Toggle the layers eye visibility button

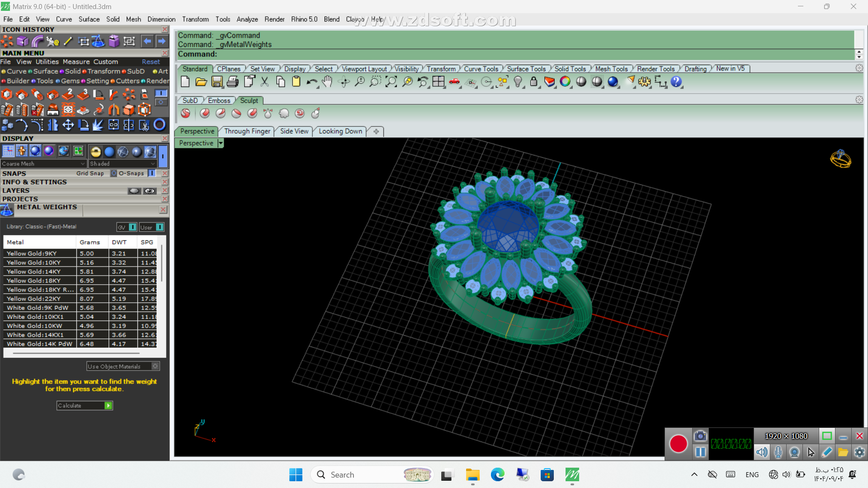pyautogui.click(x=150, y=191)
